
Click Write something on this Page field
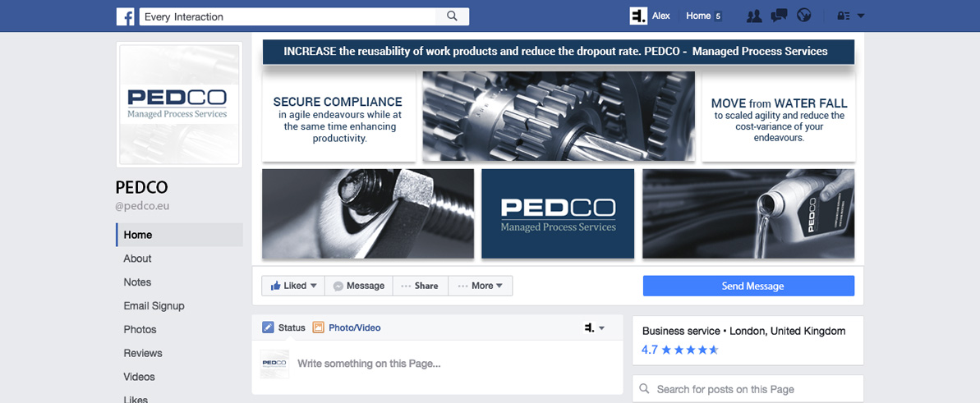[x=369, y=363]
